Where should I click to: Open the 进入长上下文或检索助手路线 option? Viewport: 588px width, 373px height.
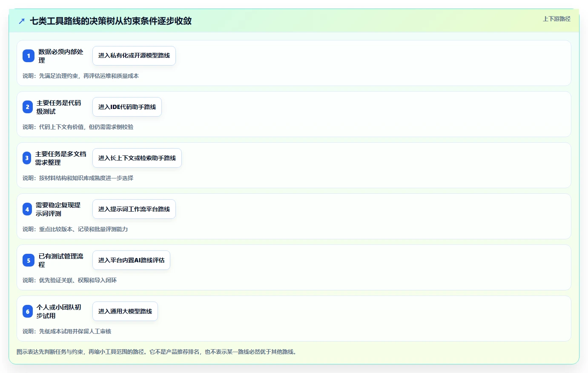[x=137, y=158]
